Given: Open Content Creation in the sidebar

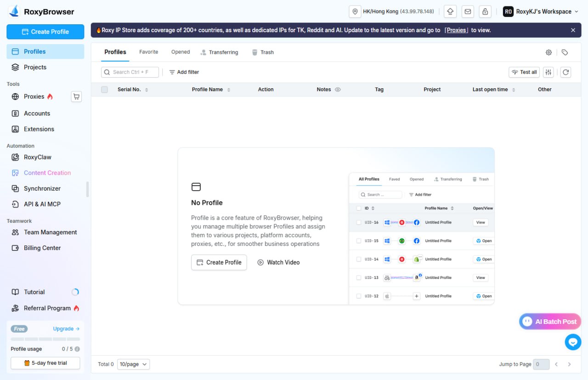Looking at the screenshot, I should coord(45,173).
